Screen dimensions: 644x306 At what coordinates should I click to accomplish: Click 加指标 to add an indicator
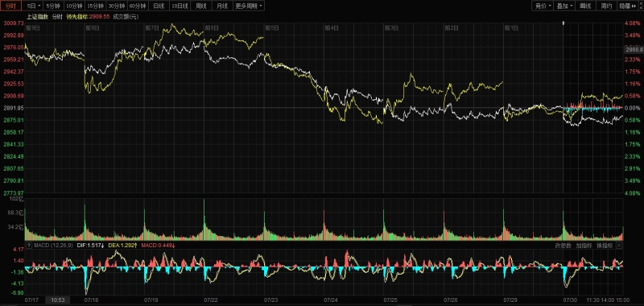tap(584, 246)
